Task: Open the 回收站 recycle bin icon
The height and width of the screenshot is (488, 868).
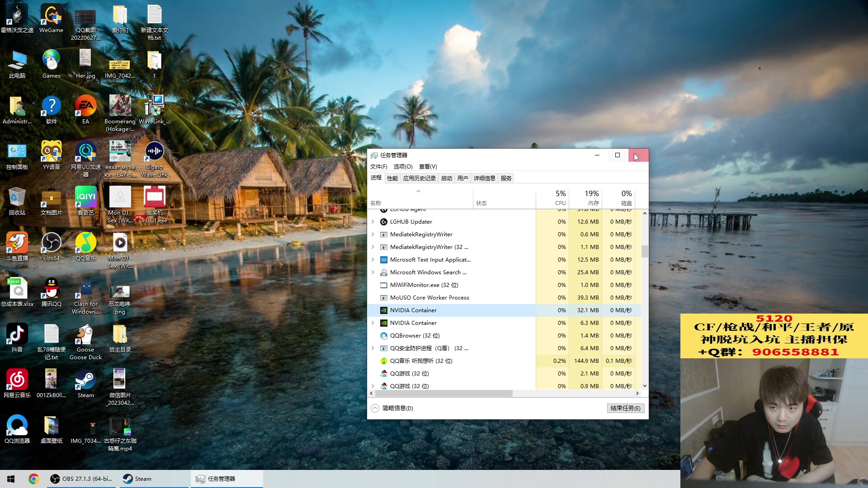Action: [17, 201]
